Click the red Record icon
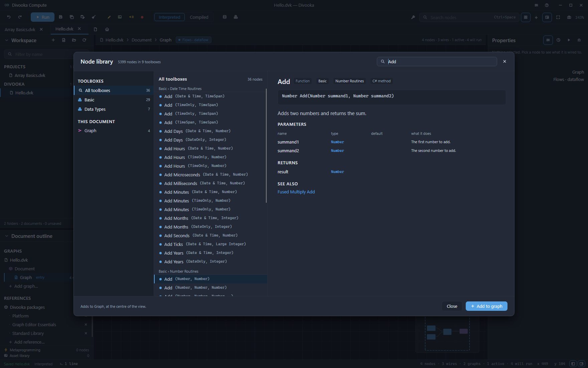The image size is (588, 368). pos(142,17)
